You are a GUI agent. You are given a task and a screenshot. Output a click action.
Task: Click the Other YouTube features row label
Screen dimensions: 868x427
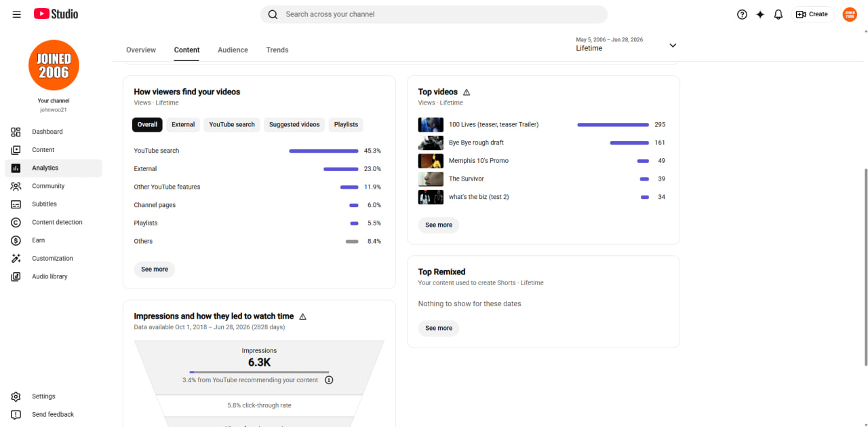click(167, 187)
